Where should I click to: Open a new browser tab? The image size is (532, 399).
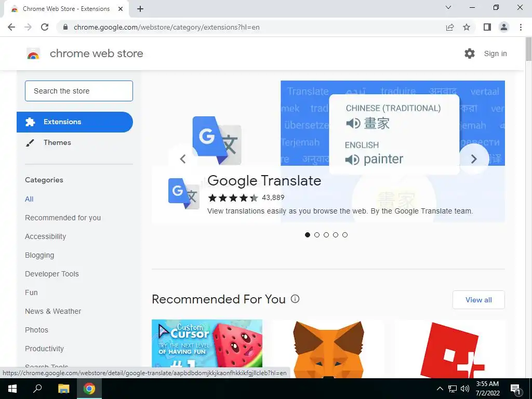tap(140, 9)
